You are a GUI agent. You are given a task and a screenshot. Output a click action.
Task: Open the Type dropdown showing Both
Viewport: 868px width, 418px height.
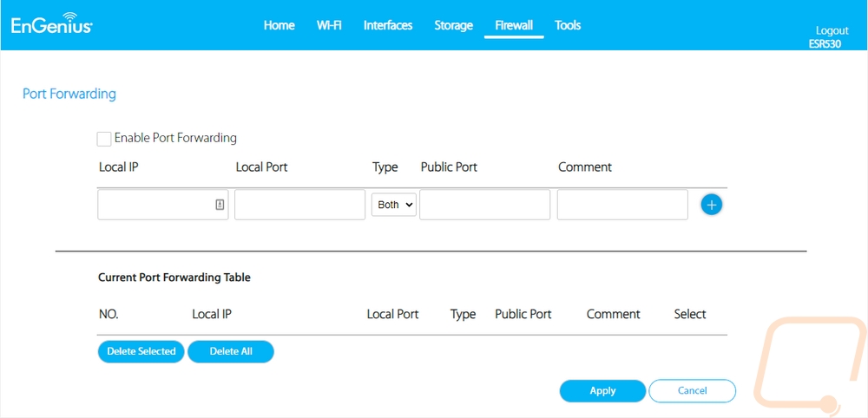coord(394,205)
